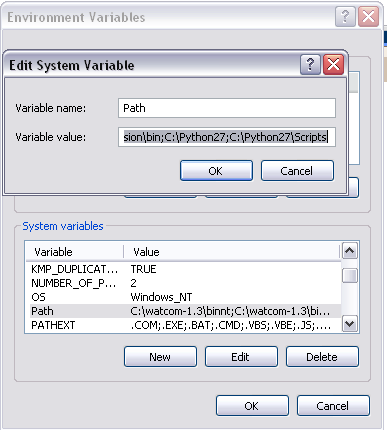The height and width of the screenshot is (430, 387).
Task: Select the Path system variable row
Action: click(x=184, y=311)
